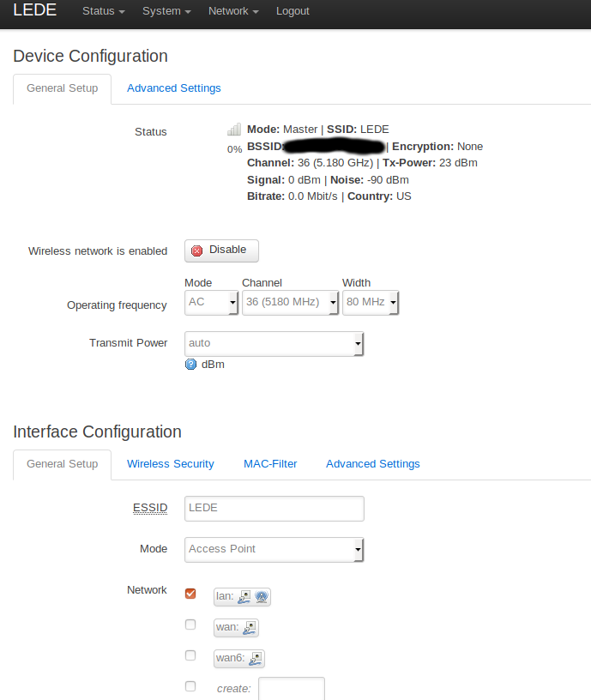Click the wan interface icon
The height and width of the screenshot is (700, 591).
(250, 628)
